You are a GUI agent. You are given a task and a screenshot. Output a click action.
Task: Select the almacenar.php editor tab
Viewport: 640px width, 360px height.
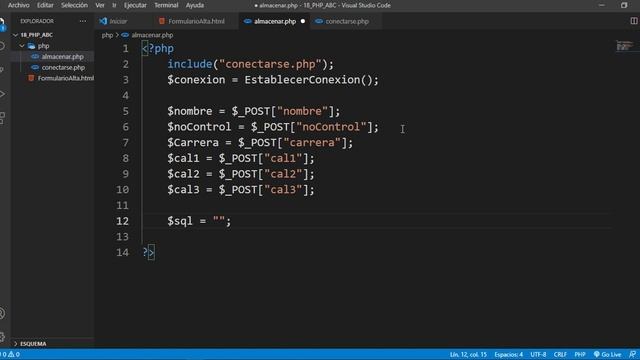click(x=274, y=21)
